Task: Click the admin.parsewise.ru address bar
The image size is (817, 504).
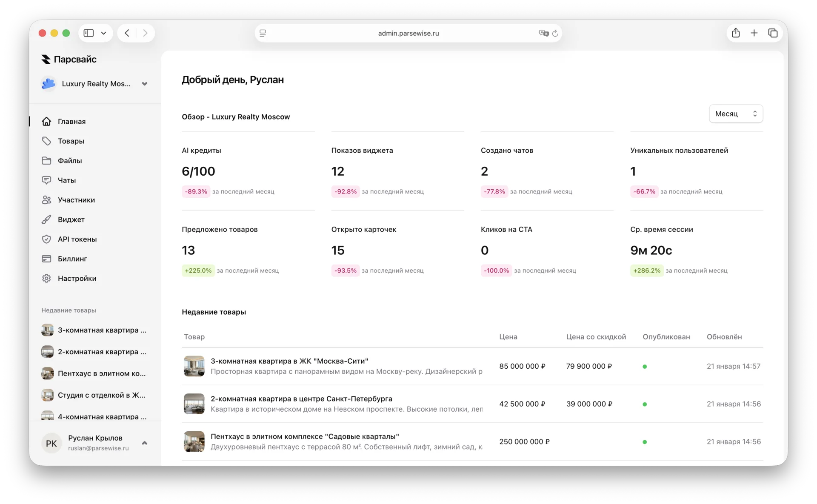Action: click(x=408, y=33)
